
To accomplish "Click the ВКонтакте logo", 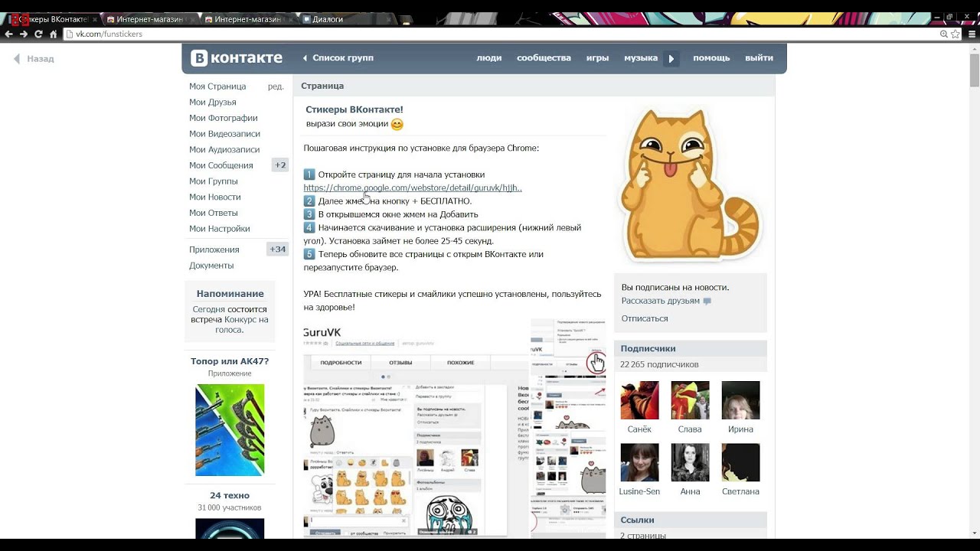I will pyautogui.click(x=237, y=58).
